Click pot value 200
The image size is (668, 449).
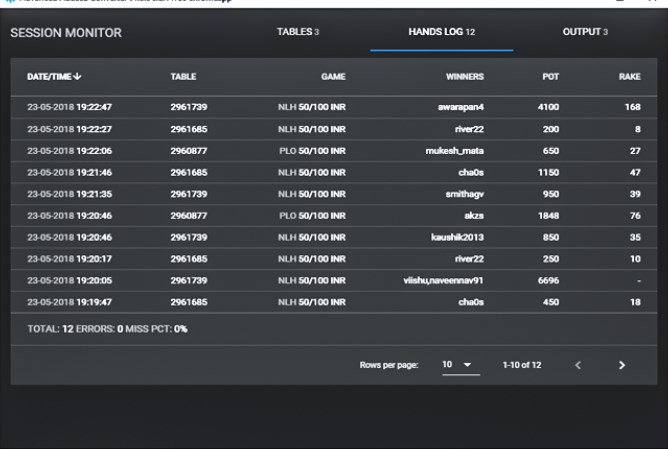pos(551,129)
